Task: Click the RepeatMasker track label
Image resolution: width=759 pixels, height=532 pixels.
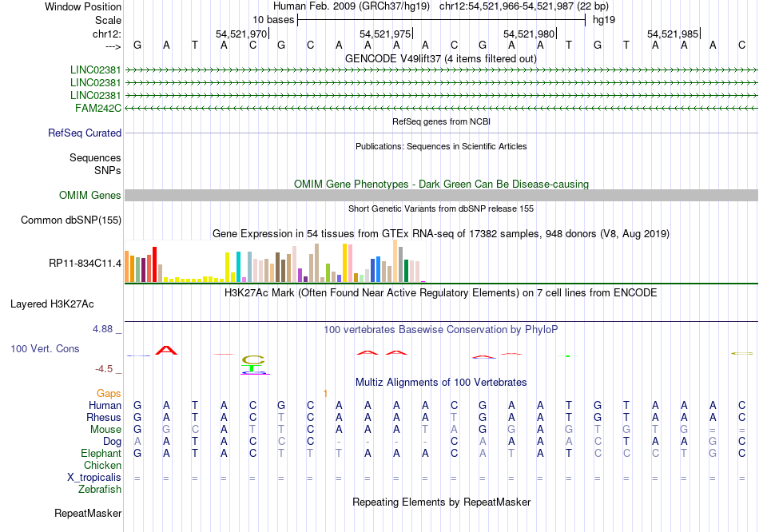Action: click(x=88, y=513)
